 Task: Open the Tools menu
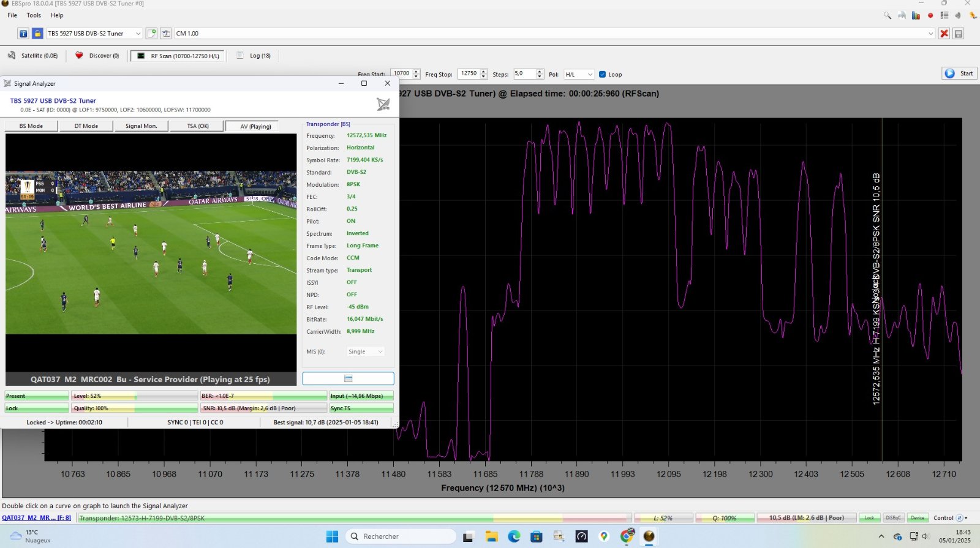tap(34, 15)
